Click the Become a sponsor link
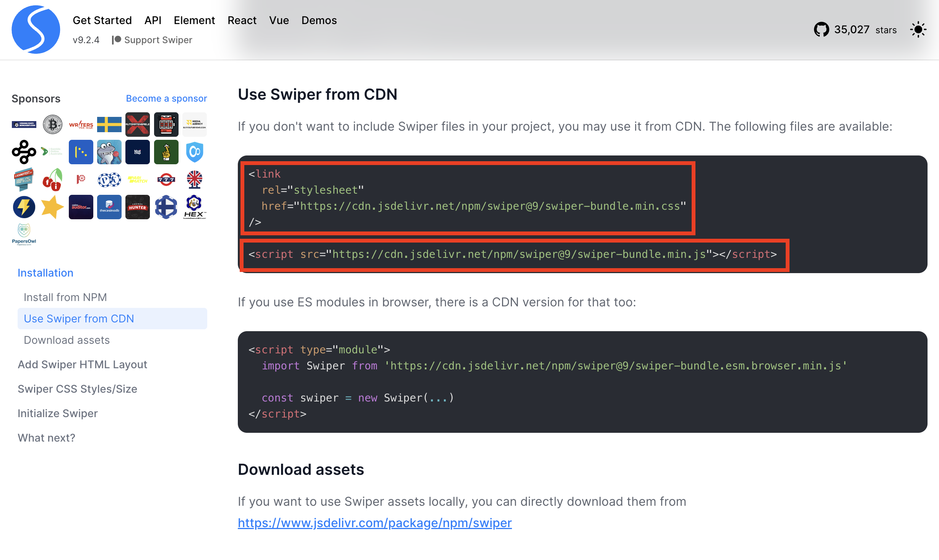This screenshot has height=560, width=939. [x=166, y=99]
